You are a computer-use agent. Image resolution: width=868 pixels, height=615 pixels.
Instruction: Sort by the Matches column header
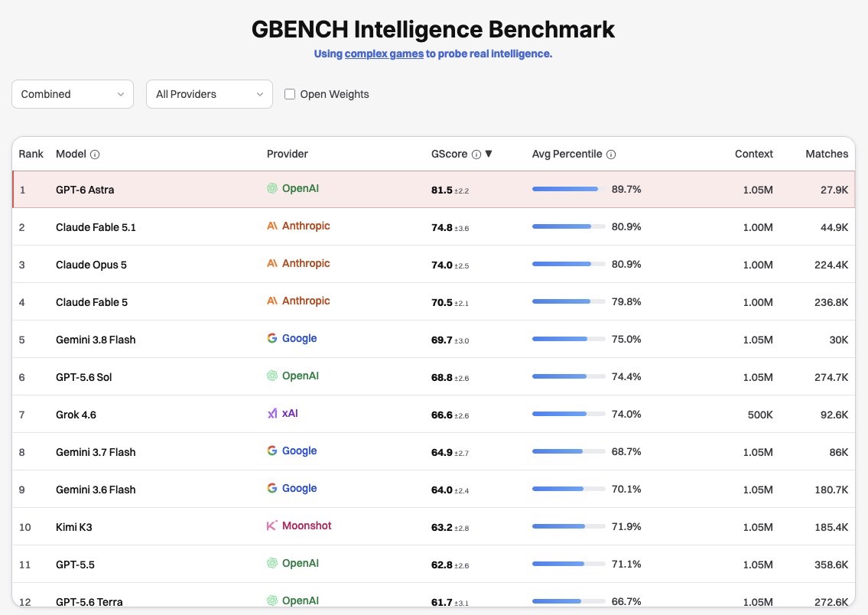click(827, 154)
